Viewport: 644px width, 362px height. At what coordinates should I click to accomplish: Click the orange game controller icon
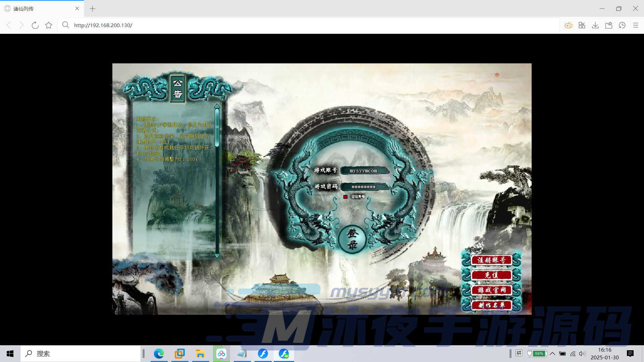[x=568, y=25]
